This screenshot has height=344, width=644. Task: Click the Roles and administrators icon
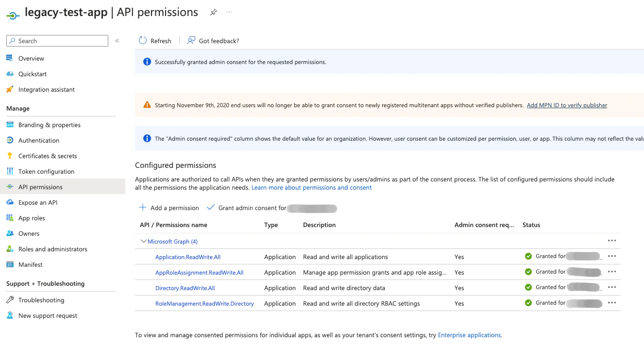coord(10,249)
